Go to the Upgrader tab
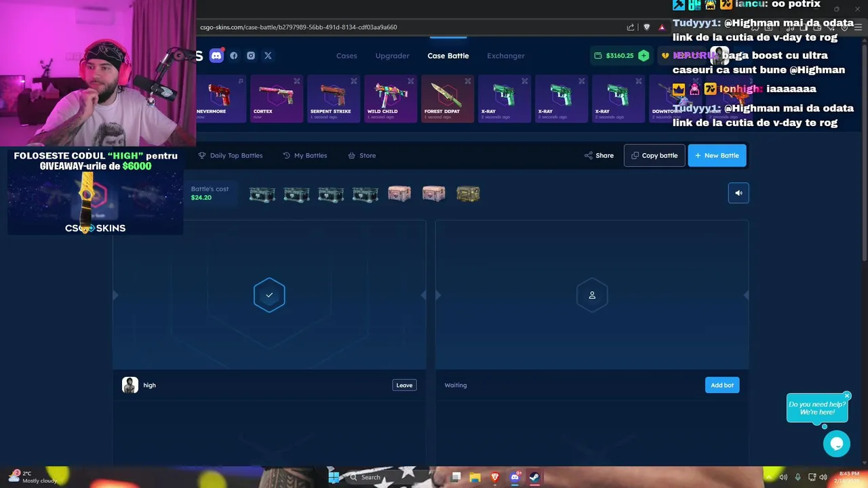The image size is (868, 488). 393,56
